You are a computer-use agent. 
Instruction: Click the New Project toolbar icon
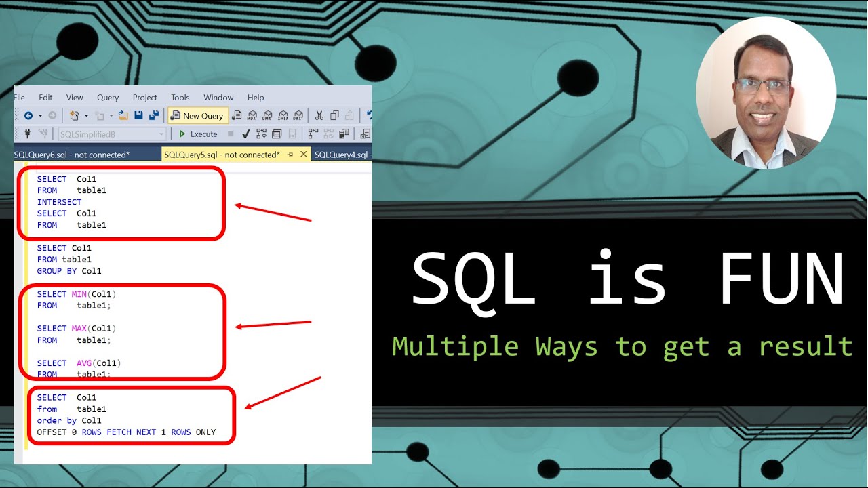click(x=74, y=116)
